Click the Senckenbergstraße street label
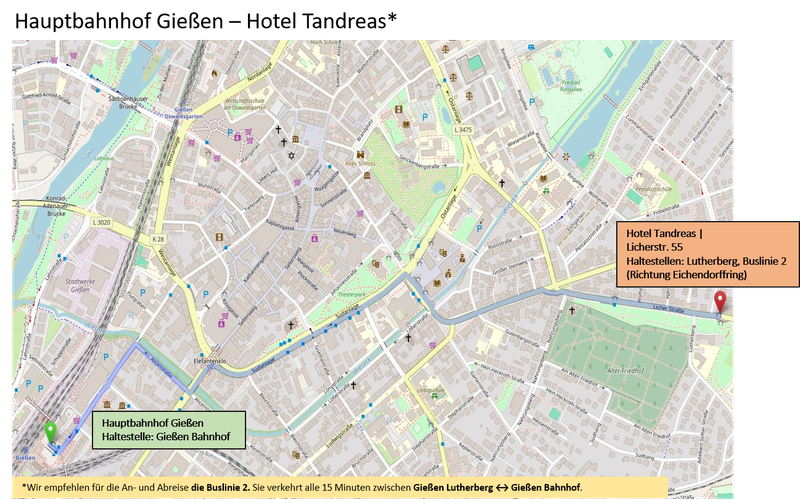The width and height of the screenshot is (800, 500). tap(419, 162)
